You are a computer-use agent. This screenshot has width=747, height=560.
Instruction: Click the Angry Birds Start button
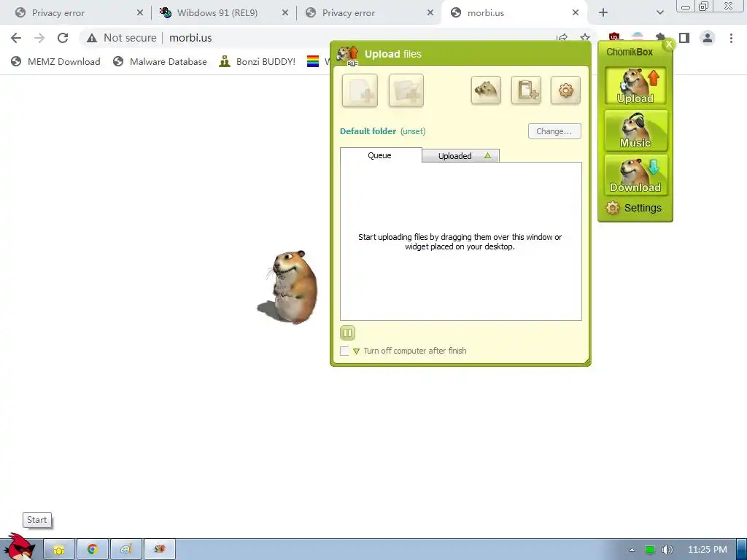pos(20,548)
